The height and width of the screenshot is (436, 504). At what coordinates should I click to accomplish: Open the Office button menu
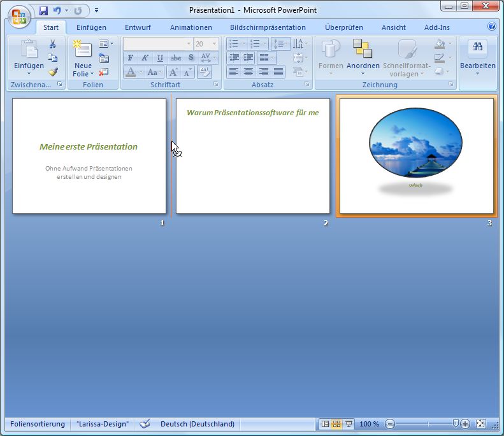coord(19,17)
